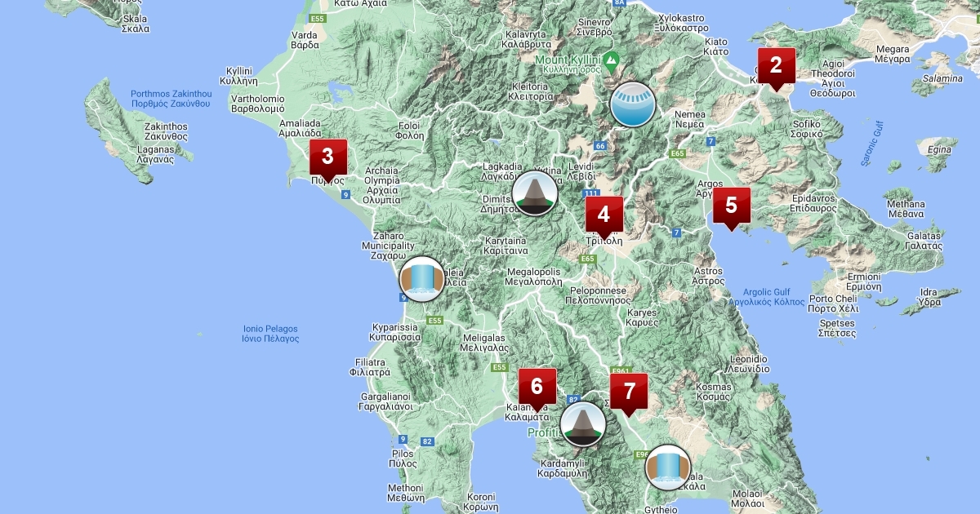
Task: Click the blue lake icon west of Nemea
Action: 633,104
